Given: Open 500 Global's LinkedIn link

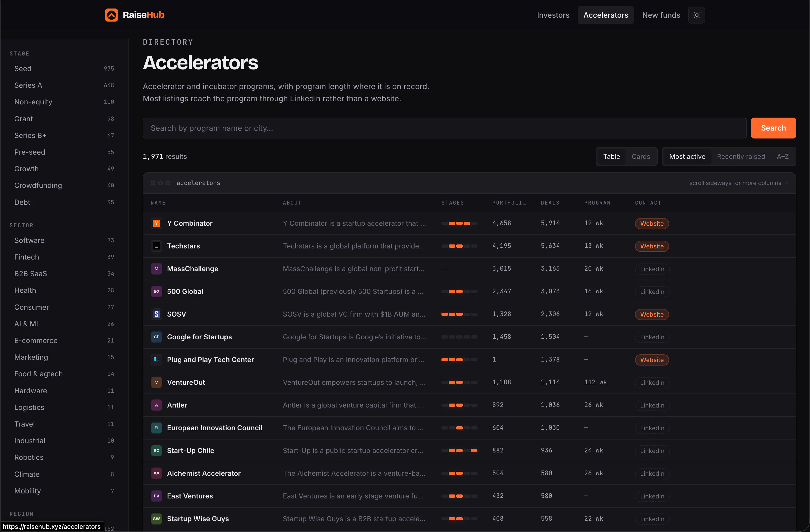Looking at the screenshot, I should 652,292.
